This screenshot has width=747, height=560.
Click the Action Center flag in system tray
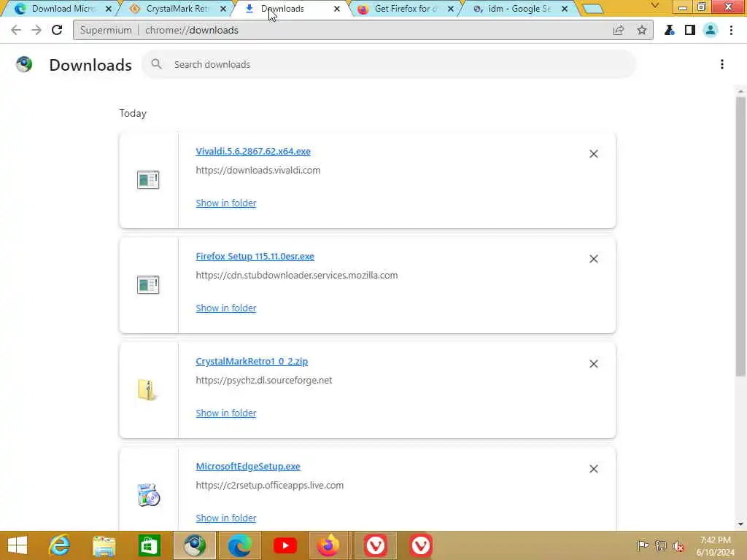point(643,545)
